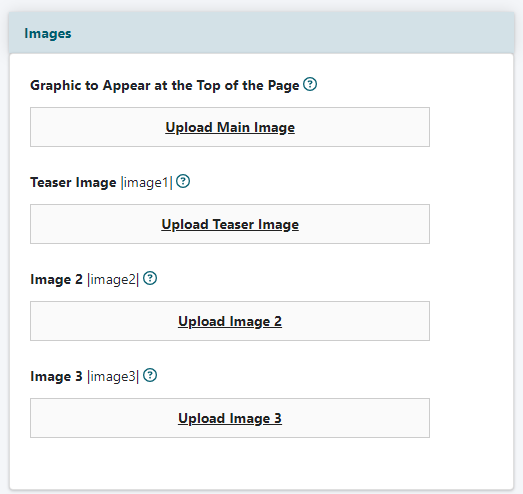Click the Graphic to Appear at the Top label

[x=165, y=86]
